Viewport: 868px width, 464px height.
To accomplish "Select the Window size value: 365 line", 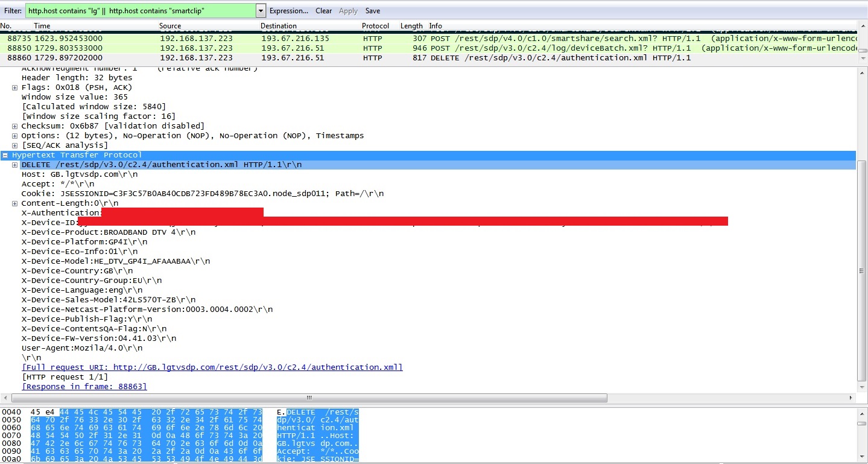I will pos(74,97).
